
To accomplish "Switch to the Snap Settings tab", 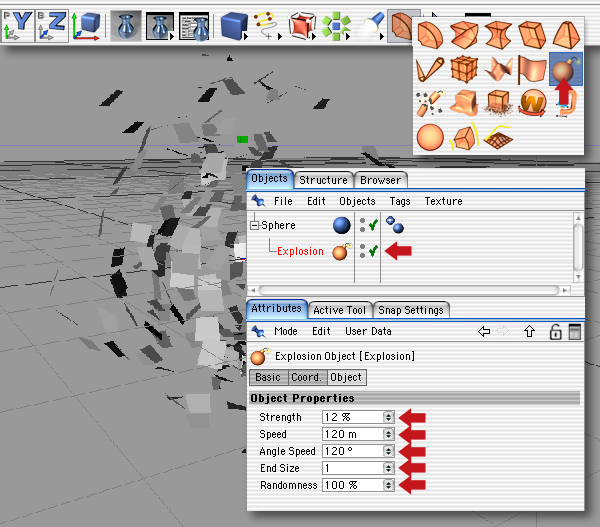I will click(411, 310).
